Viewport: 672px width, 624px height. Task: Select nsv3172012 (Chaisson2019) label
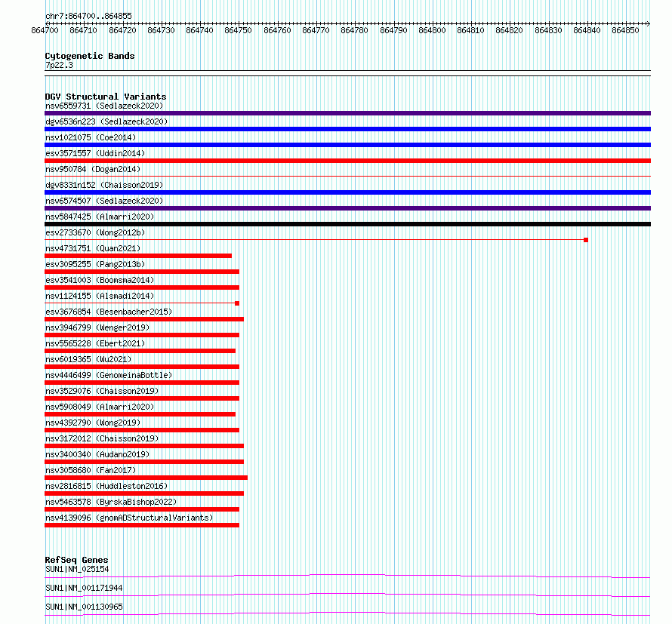point(102,438)
